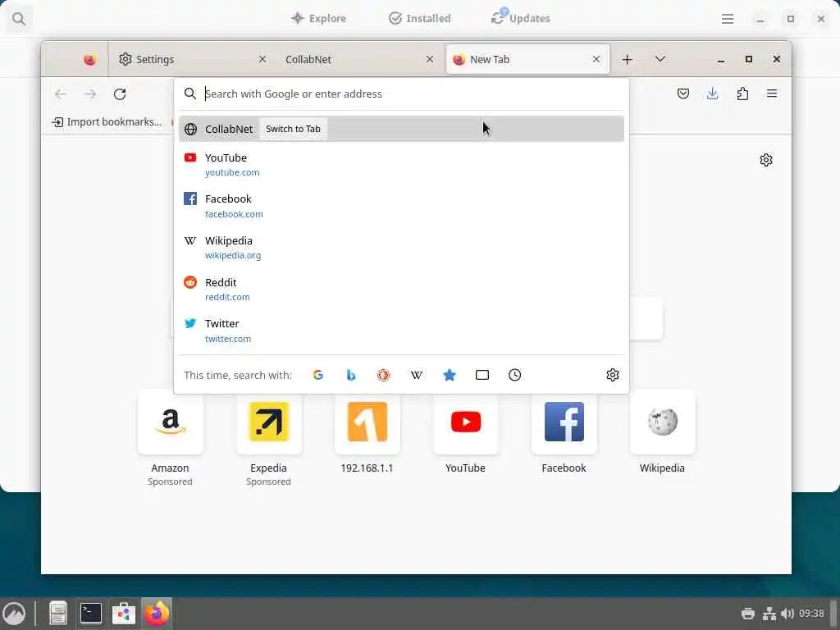Click the Firefox taskbar icon
The width and height of the screenshot is (840, 630).
[157, 614]
